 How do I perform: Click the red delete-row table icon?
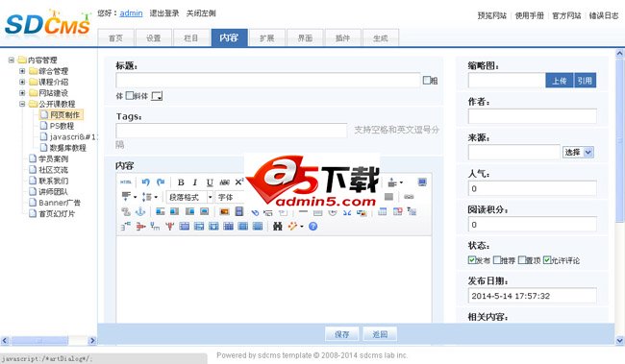pyautogui.click(x=140, y=227)
